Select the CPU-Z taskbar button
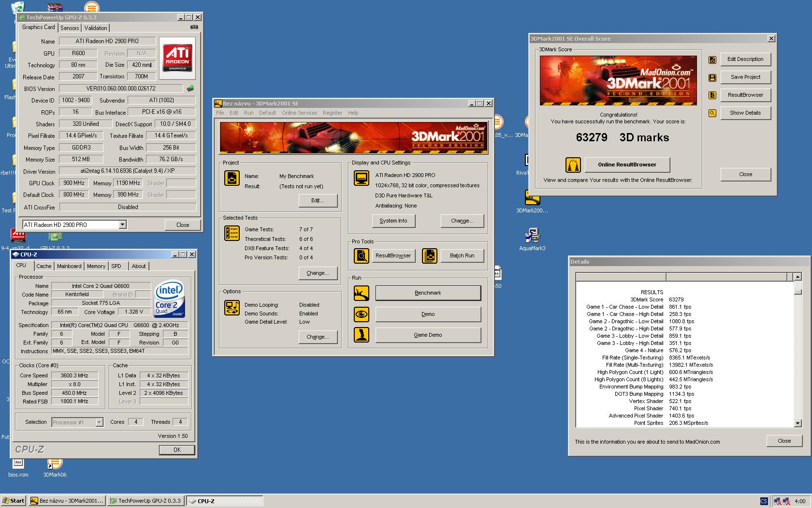The image size is (812, 508). click(225, 501)
